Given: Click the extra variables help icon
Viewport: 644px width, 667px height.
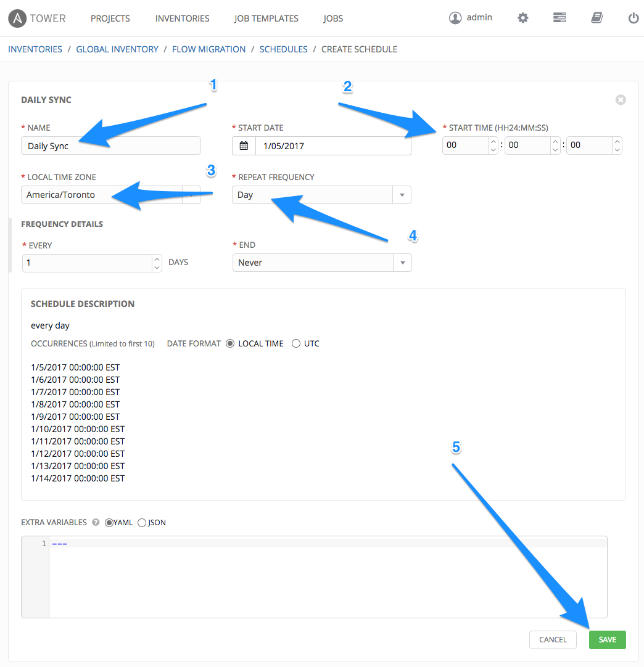Looking at the screenshot, I should [x=96, y=522].
